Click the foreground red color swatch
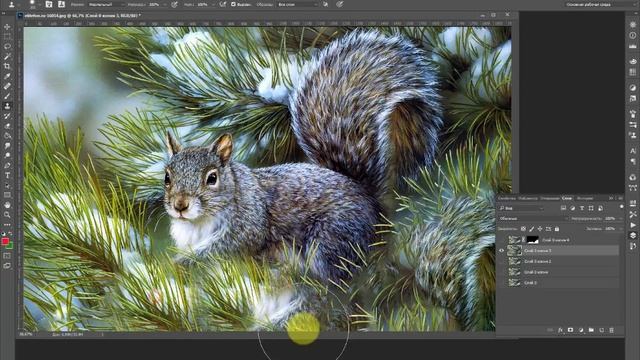640x360 pixels. click(5, 241)
